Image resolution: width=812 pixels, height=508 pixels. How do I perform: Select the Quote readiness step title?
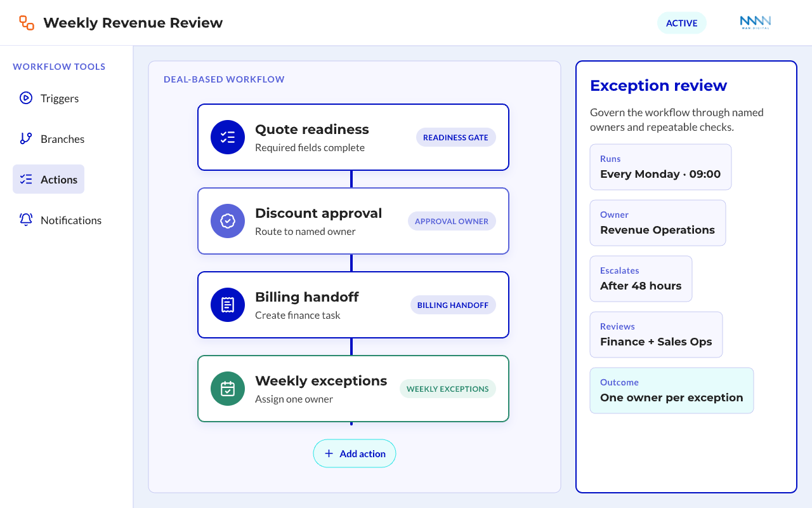pyautogui.click(x=312, y=130)
